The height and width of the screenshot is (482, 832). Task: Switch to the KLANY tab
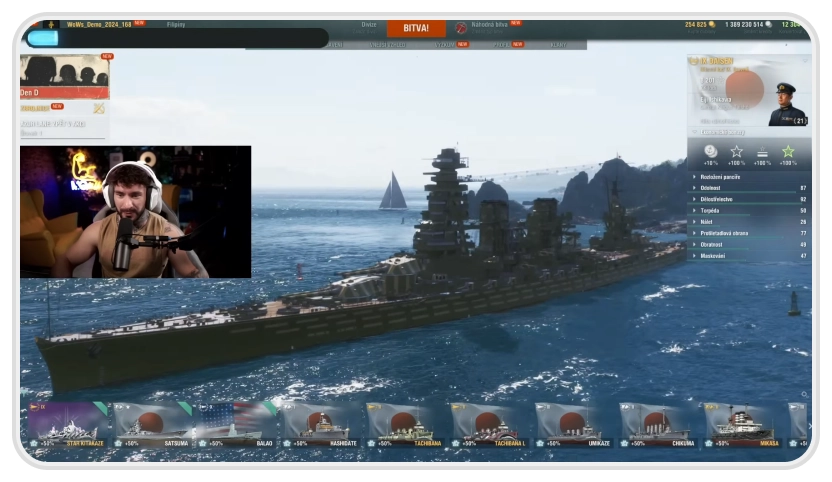tap(558, 45)
